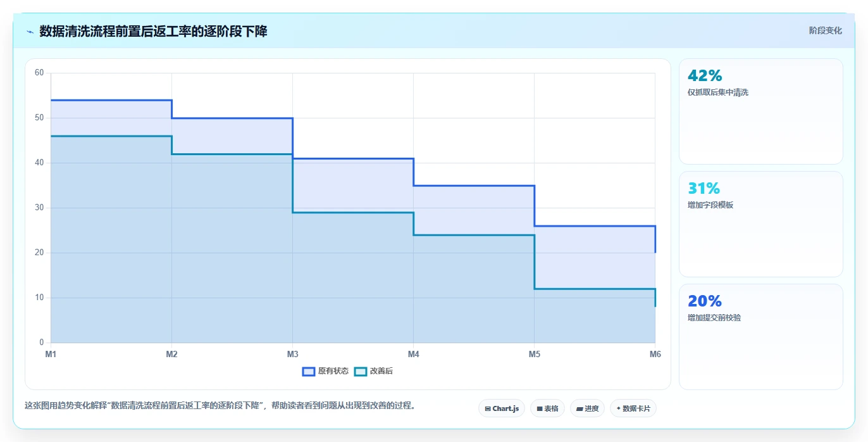Image resolution: width=868 pixels, height=442 pixels.
Task: Click the 20 y-axis tick label
Action: coord(39,253)
